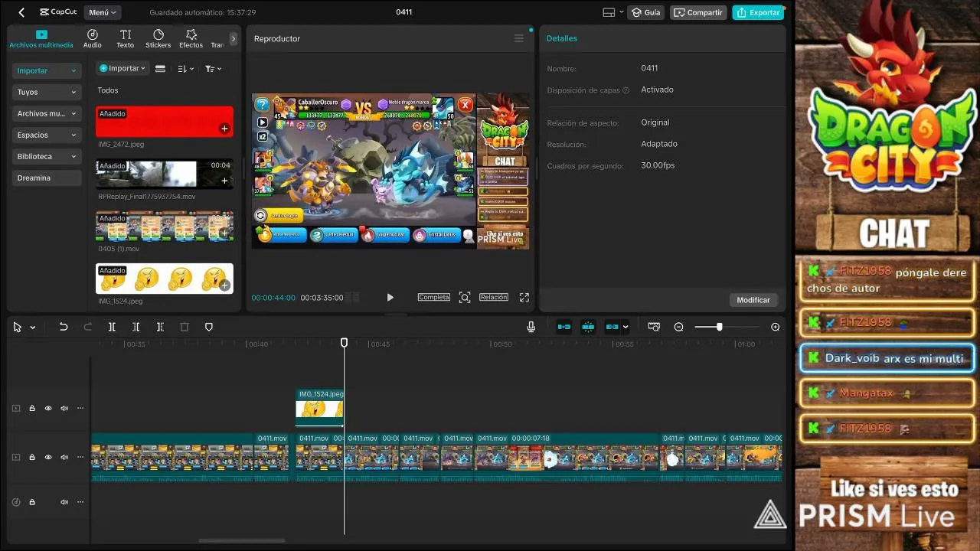980x551 pixels.
Task: Hide the main video track
Action: coord(48,457)
